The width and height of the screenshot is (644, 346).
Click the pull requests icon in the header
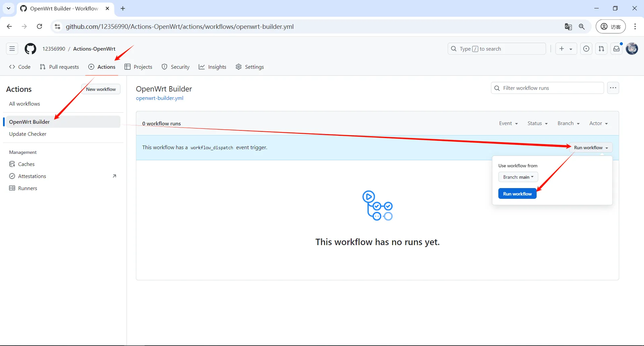point(601,49)
